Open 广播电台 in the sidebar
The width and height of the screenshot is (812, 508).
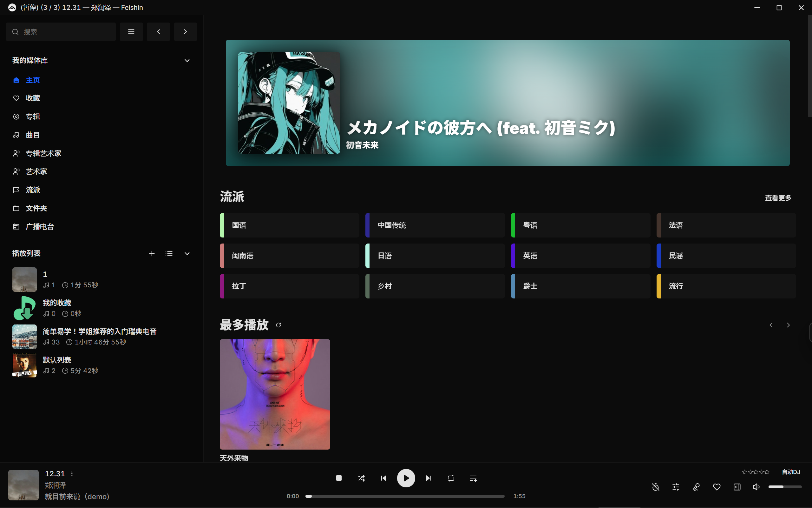point(101,226)
